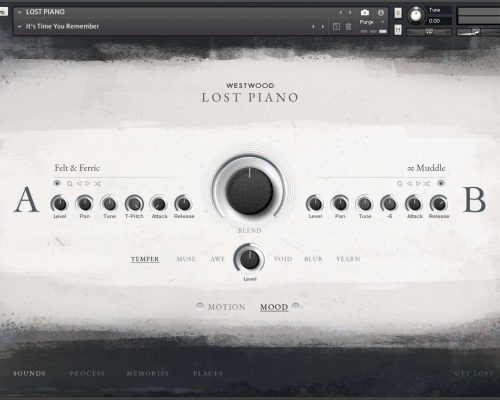The image size is (500, 400).
Task: Open the Felt & Ferric sound name
Action: [x=77, y=168]
